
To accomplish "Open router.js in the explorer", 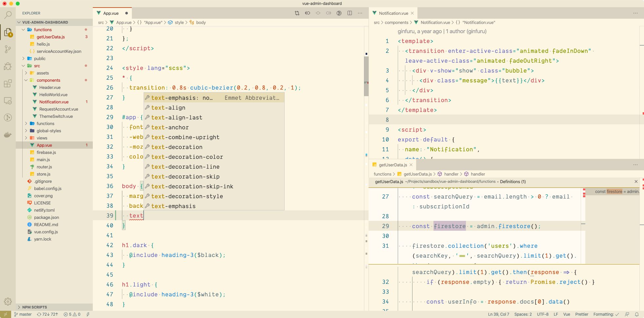I will [x=44, y=167].
